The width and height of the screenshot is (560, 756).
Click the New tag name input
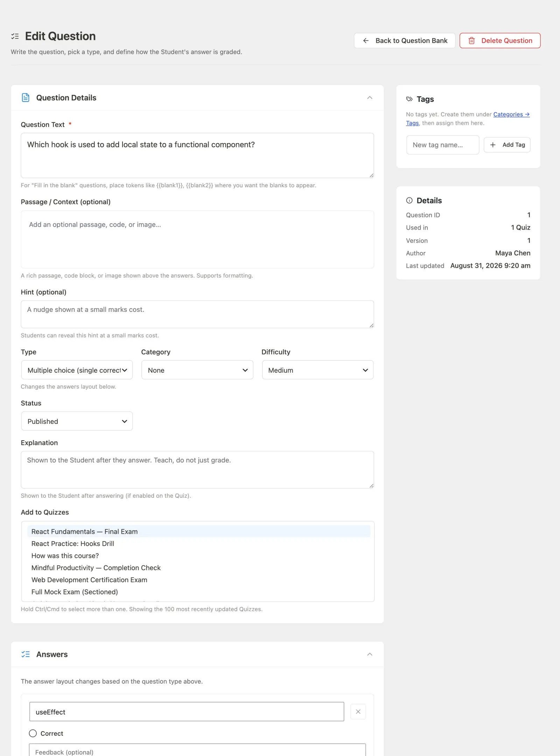click(x=443, y=145)
